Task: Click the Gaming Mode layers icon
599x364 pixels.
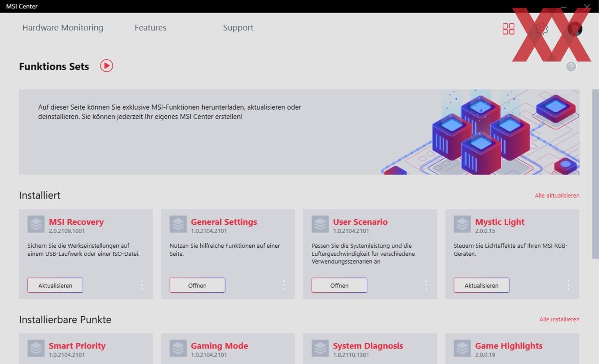Action: coord(178,348)
